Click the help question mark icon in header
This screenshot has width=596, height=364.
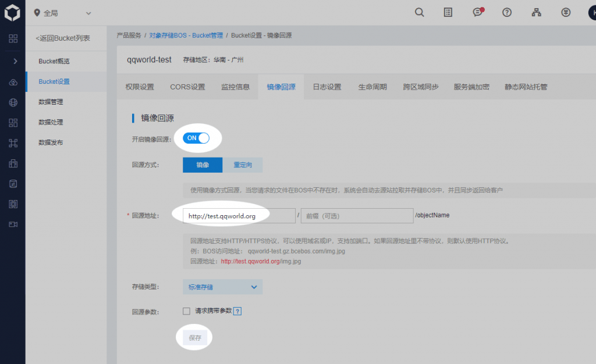click(507, 12)
